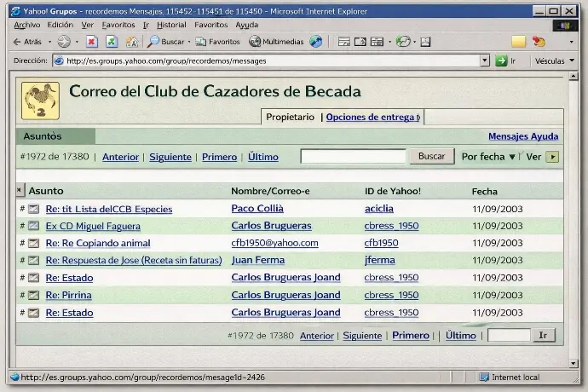Screen dimensions: 588x392
Task: Click the Atrás back arrow button
Action: pos(27,42)
